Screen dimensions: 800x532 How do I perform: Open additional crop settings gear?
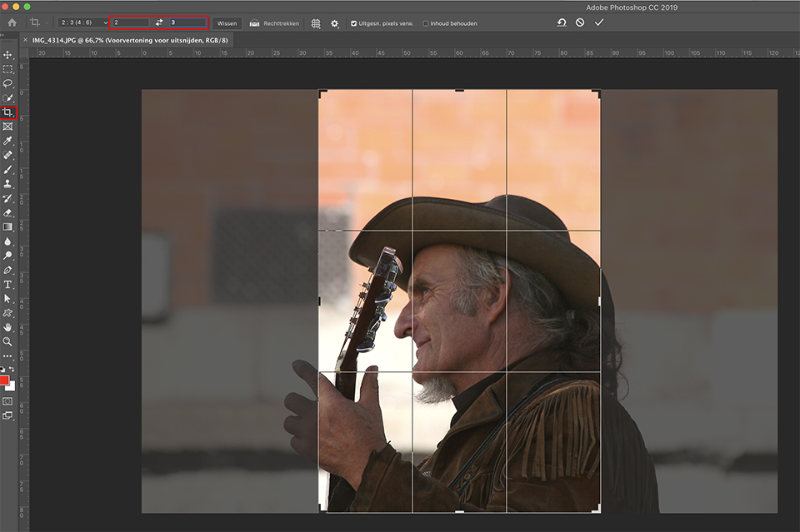(x=335, y=23)
